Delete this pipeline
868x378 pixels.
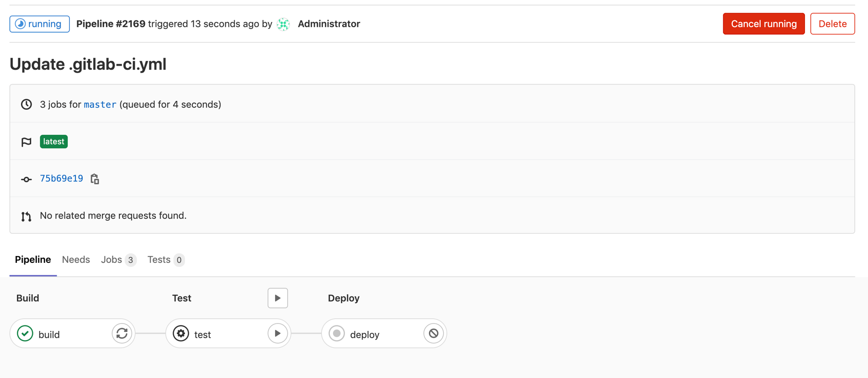(x=832, y=24)
